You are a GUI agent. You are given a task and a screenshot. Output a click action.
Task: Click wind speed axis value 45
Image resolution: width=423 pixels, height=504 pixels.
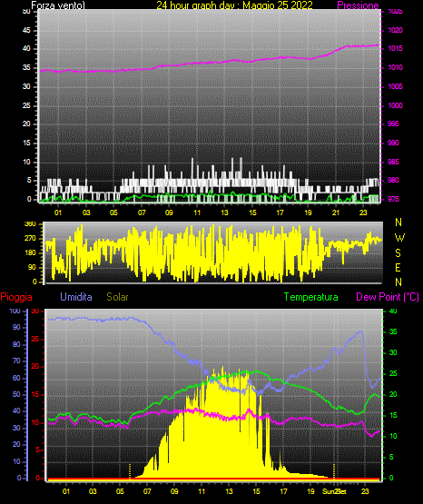[x=26, y=31]
